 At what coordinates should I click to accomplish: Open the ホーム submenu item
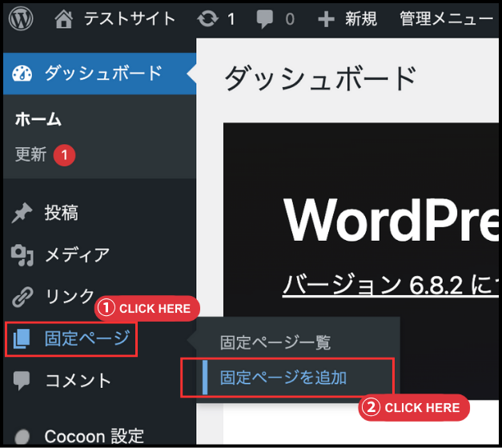tap(38, 119)
